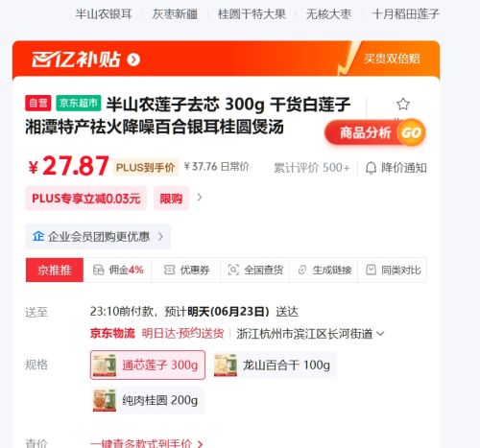The height and width of the screenshot is (448, 480).
Task: Open the 半山农银耳 search suggestion
Action: click(x=104, y=14)
